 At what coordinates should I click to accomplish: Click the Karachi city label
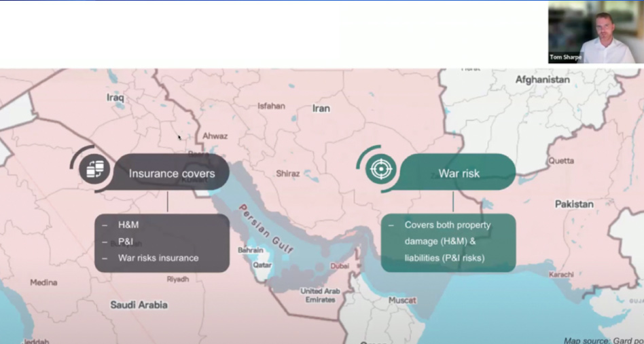click(561, 274)
